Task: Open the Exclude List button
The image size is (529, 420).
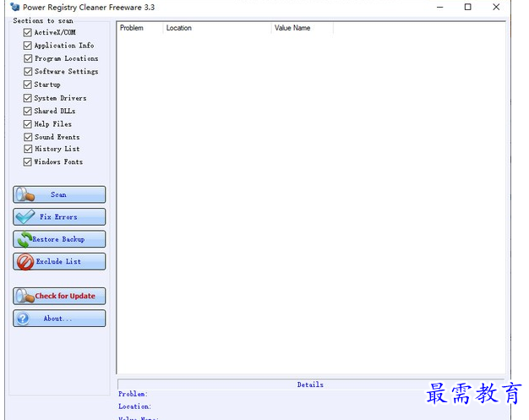Action: (59, 261)
